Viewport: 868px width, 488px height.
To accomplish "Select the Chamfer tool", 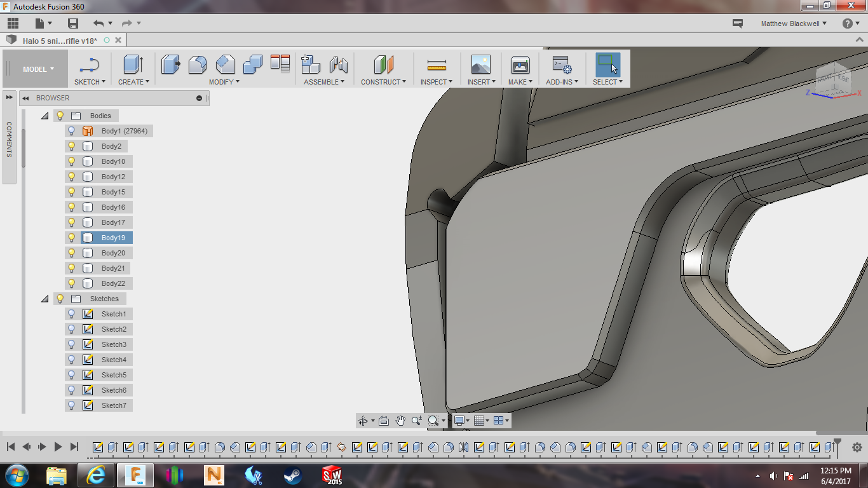I will (225, 64).
